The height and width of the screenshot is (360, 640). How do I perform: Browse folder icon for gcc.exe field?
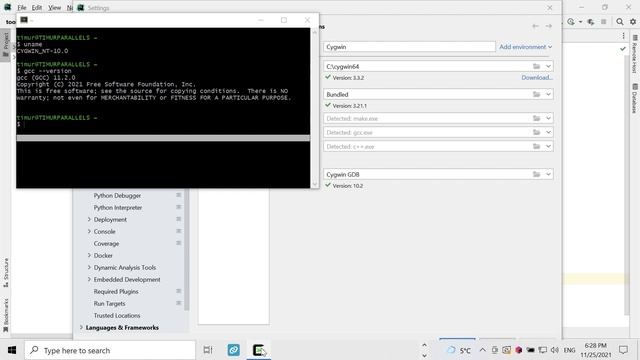point(536,132)
